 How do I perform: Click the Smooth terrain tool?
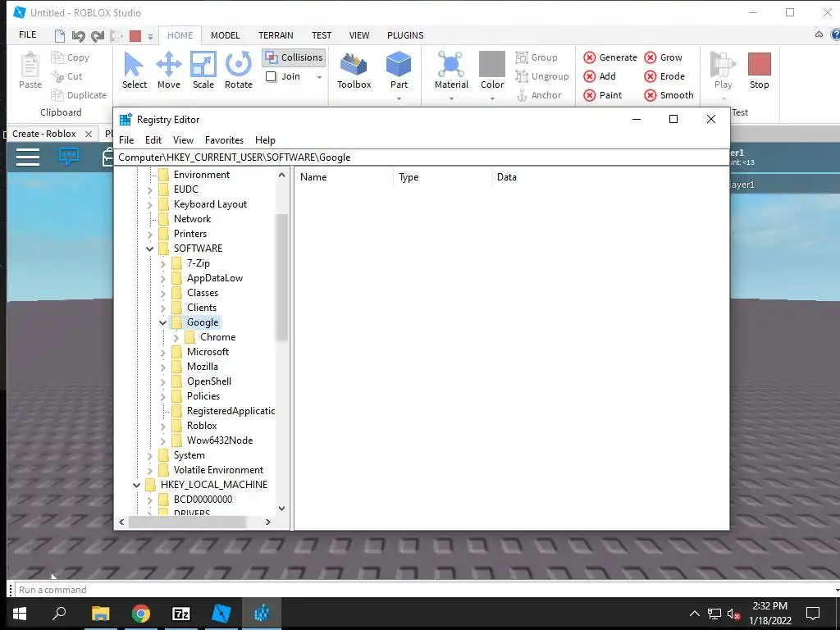click(669, 95)
